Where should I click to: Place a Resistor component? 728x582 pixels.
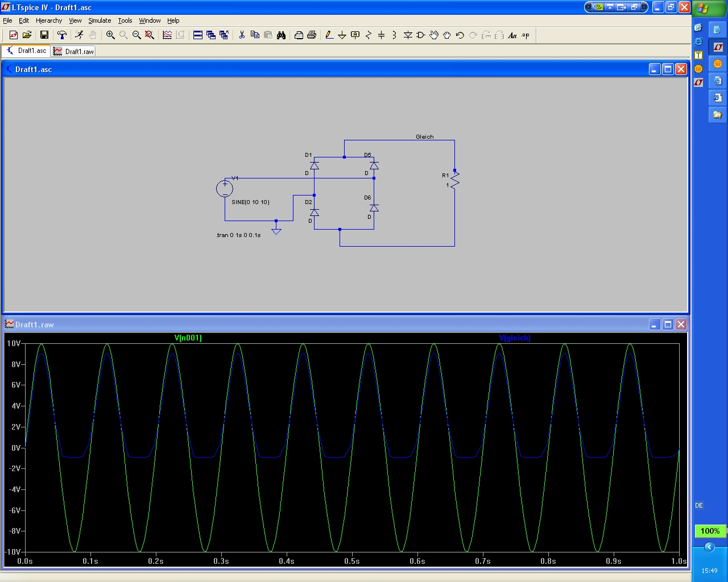(369, 35)
